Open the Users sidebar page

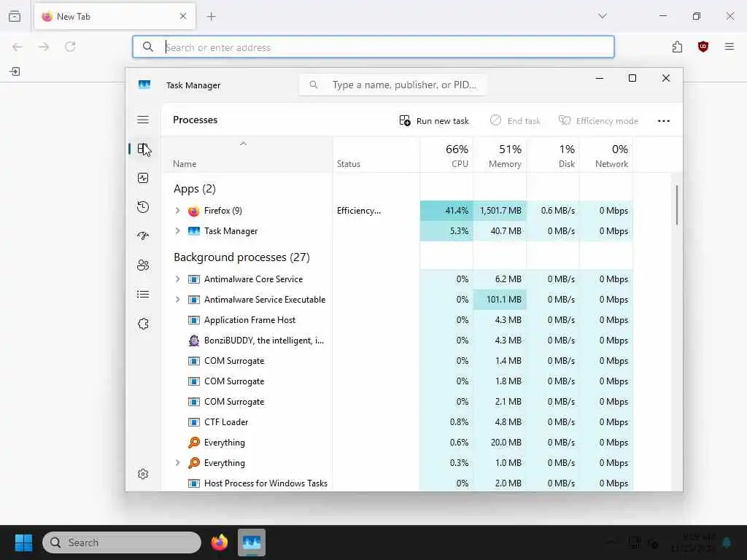[x=143, y=265]
